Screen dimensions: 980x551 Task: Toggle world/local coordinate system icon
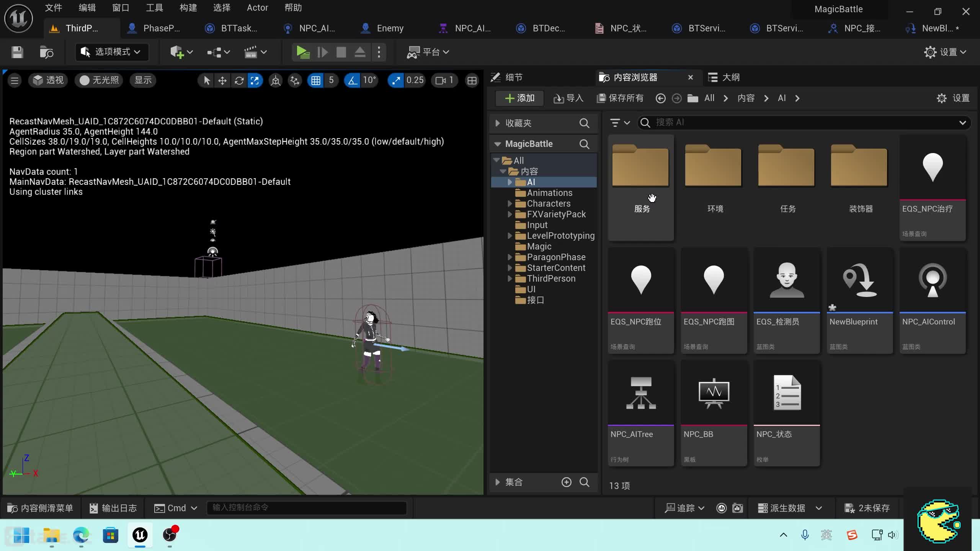tap(276, 80)
